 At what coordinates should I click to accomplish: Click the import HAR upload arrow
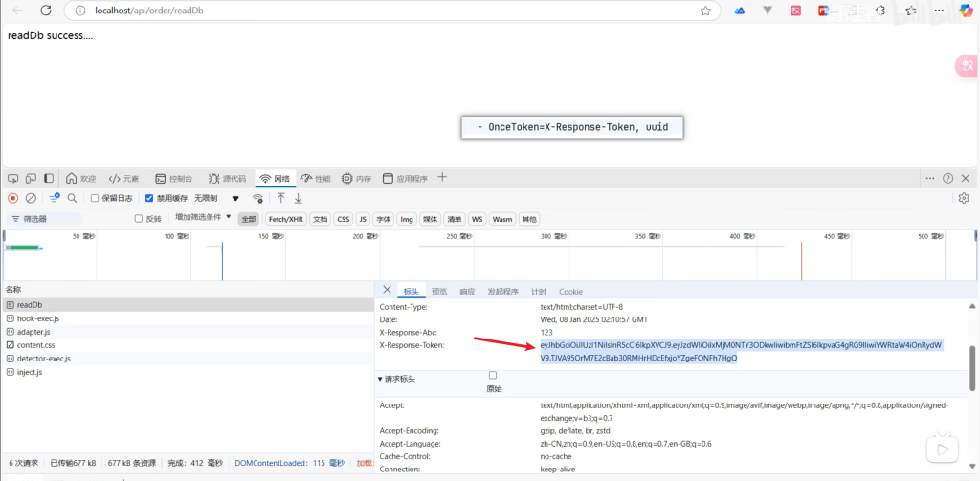click(x=281, y=198)
